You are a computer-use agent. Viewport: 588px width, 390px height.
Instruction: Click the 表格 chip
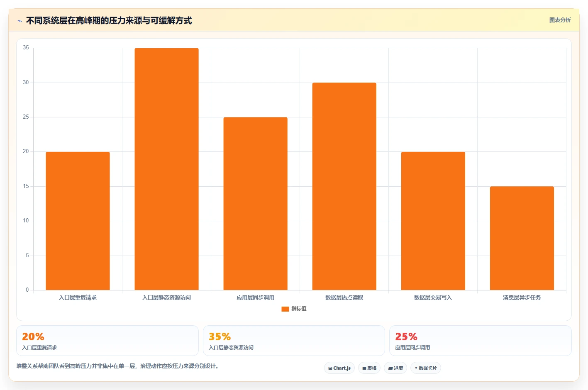369,368
